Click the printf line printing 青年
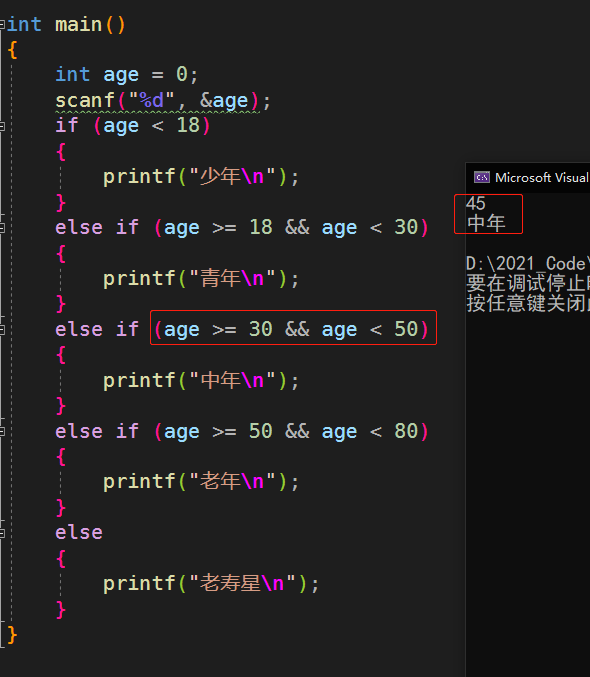Image resolution: width=590 pixels, height=677 pixels. point(201,278)
